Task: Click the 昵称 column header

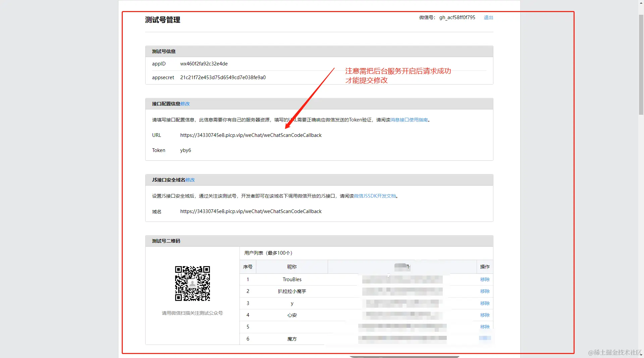Action: click(x=292, y=267)
